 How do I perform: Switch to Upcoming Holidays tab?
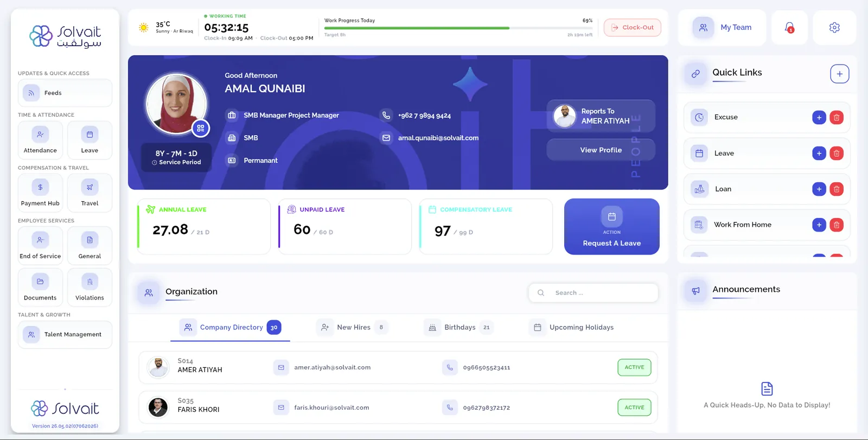tap(571, 328)
